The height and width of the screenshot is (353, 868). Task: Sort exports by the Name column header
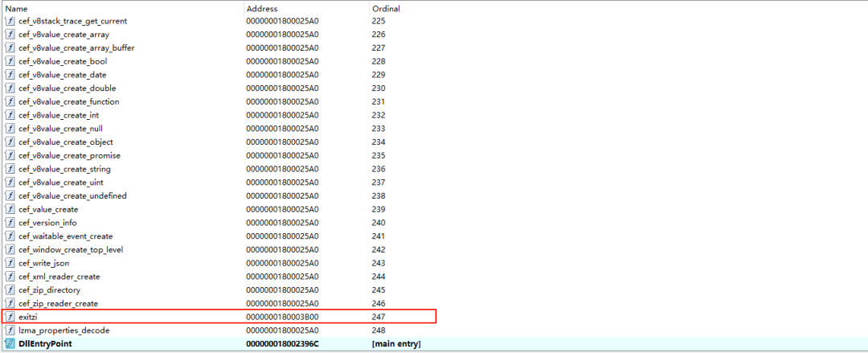122,9
